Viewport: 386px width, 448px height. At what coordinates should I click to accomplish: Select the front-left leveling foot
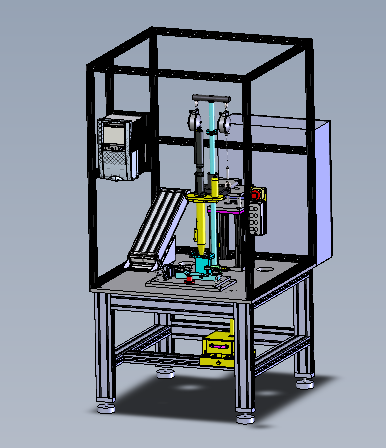tap(106, 408)
